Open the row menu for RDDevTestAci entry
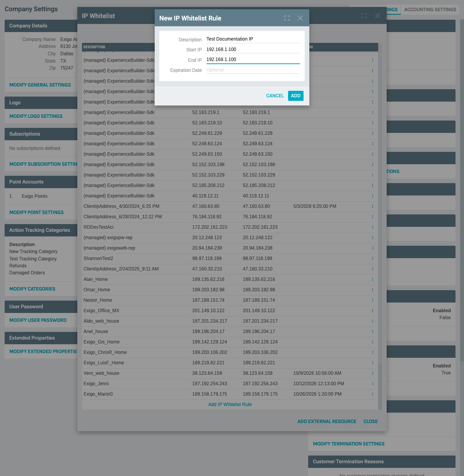 pyautogui.click(x=372, y=227)
